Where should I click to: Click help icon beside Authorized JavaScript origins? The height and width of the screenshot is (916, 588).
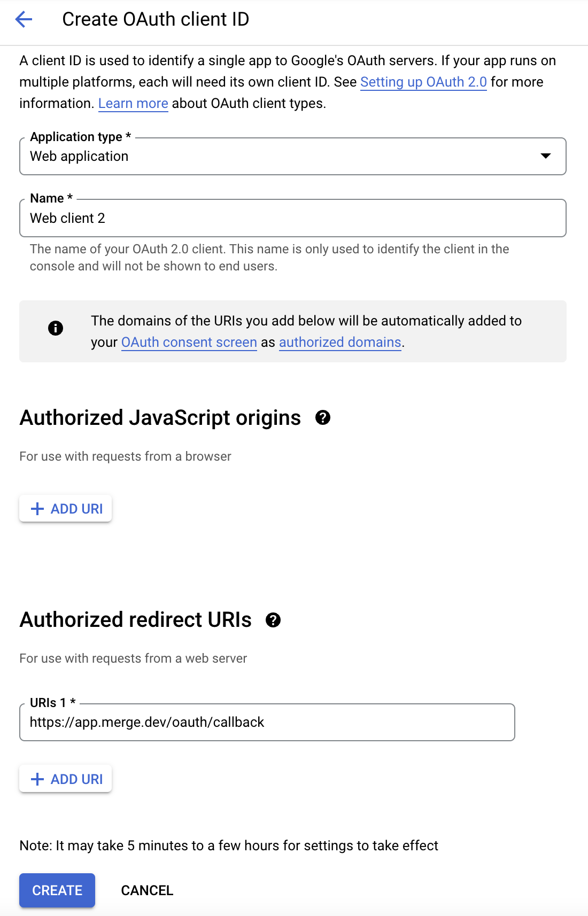coord(323,417)
